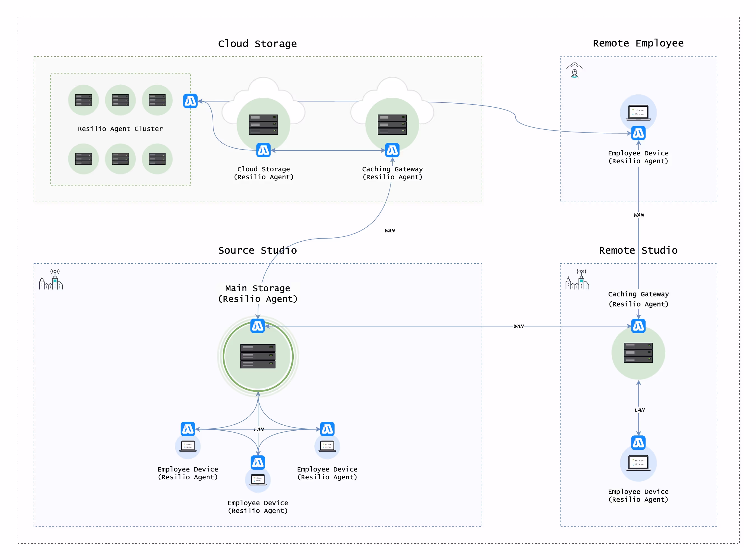The width and height of the screenshot is (756, 560).
Task: Click the LAN label in the Remote Studio
Action: pyautogui.click(x=639, y=410)
